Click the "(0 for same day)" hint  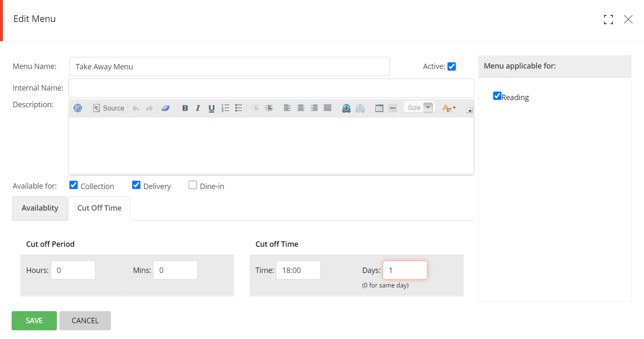[x=386, y=285]
